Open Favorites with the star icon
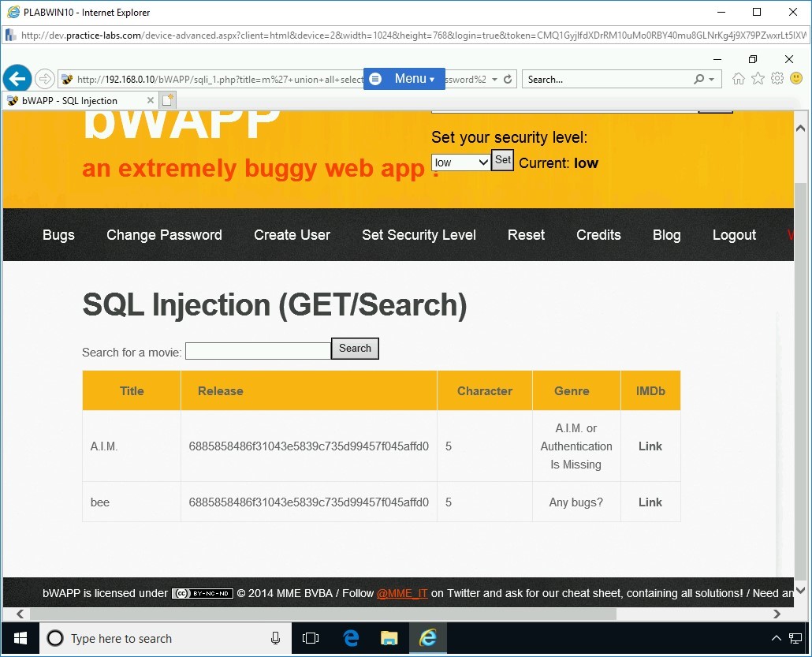The height and width of the screenshot is (657, 812). pos(758,79)
